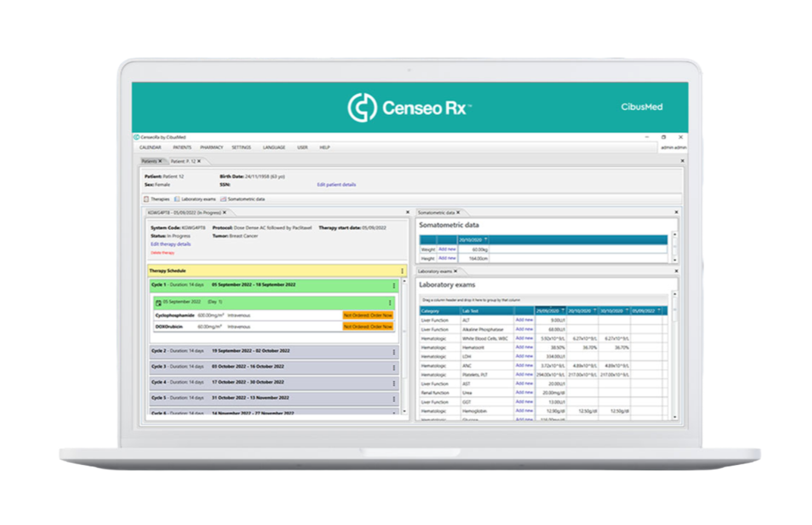Add new Height measurement
Image resolution: width=812 pixels, height=525 pixels.
click(x=447, y=258)
